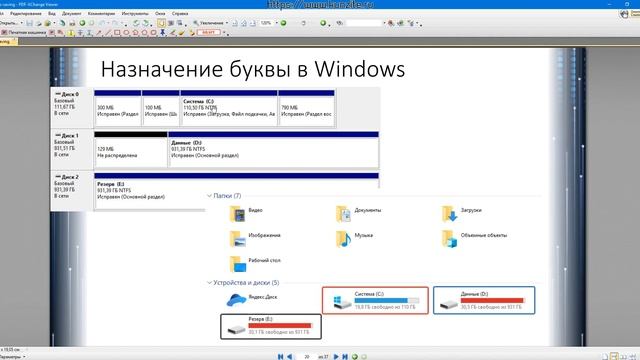Open the stamp selection box

(209, 32)
